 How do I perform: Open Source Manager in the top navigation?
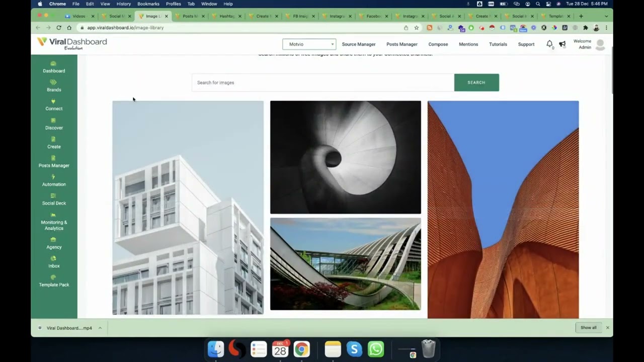point(359,44)
